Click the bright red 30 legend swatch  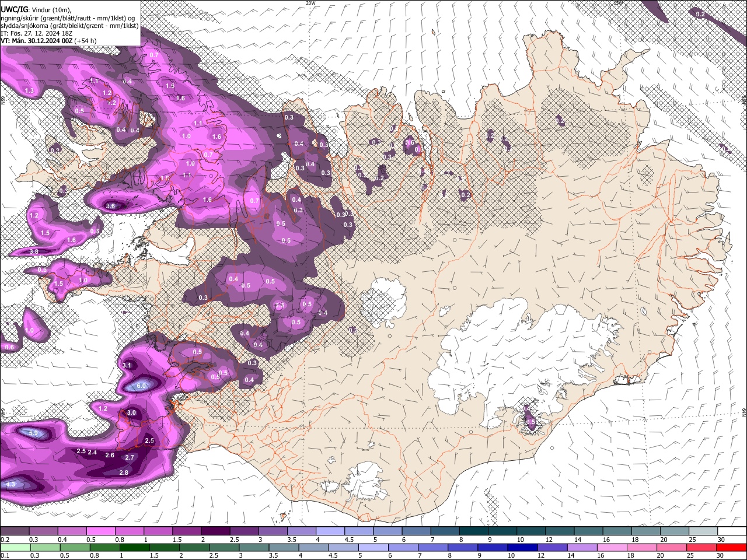(732, 547)
